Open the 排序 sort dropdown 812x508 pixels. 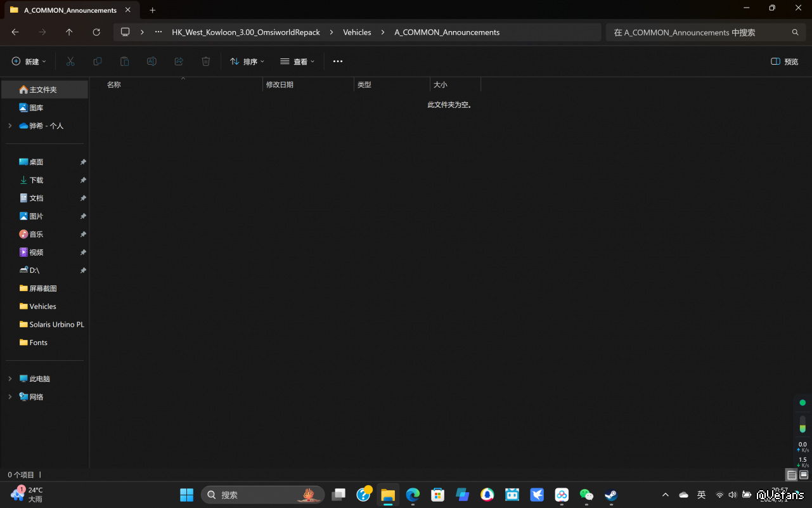click(x=247, y=62)
